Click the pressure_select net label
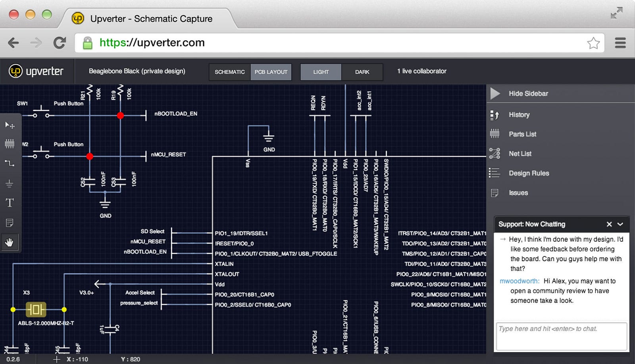635x364 pixels. [x=139, y=303]
